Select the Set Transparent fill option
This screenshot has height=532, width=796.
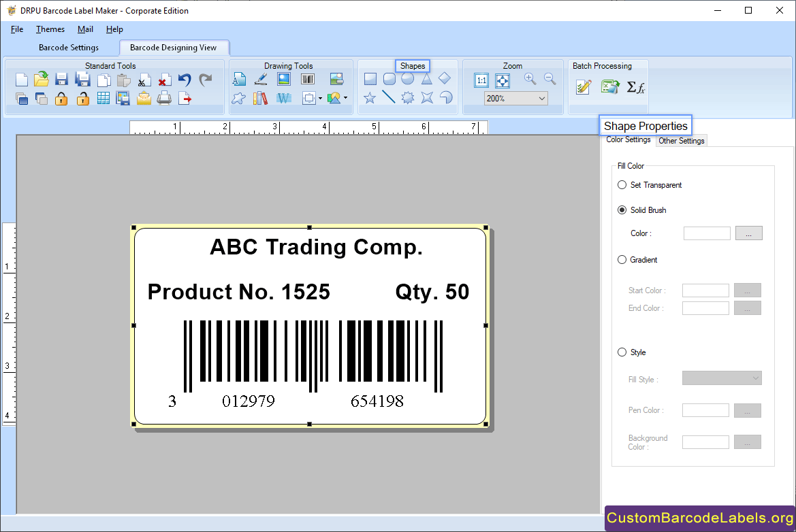622,185
